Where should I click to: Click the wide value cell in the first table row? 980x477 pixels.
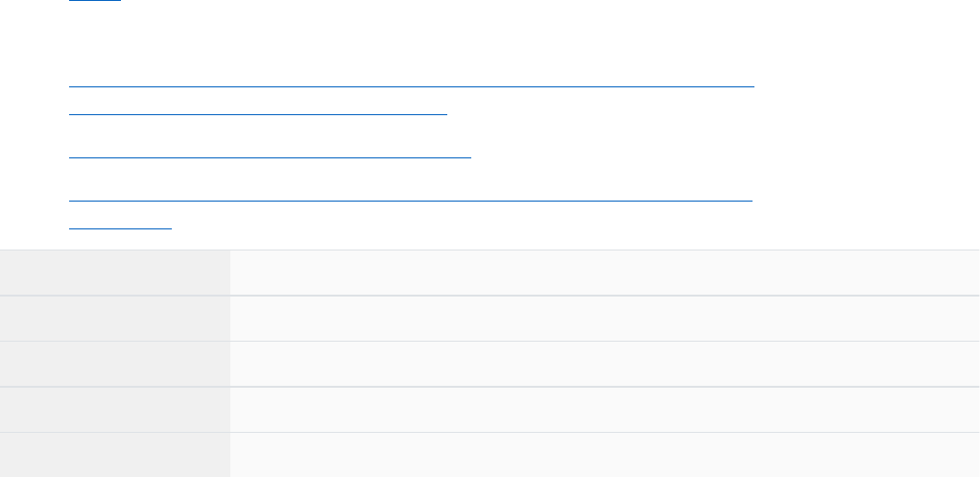click(605, 273)
